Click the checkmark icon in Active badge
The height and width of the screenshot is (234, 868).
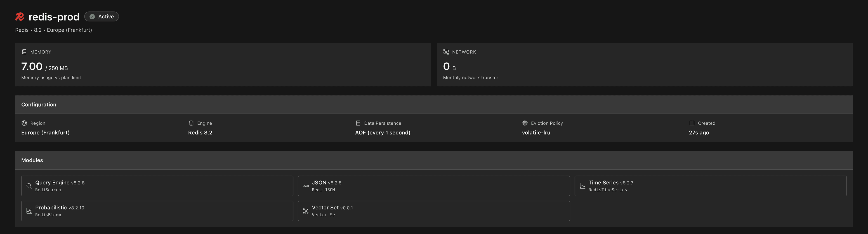(92, 16)
